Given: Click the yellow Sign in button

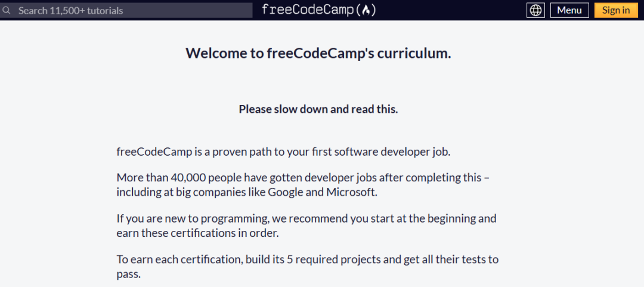Looking at the screenshot, I should (x=615, y=10).
